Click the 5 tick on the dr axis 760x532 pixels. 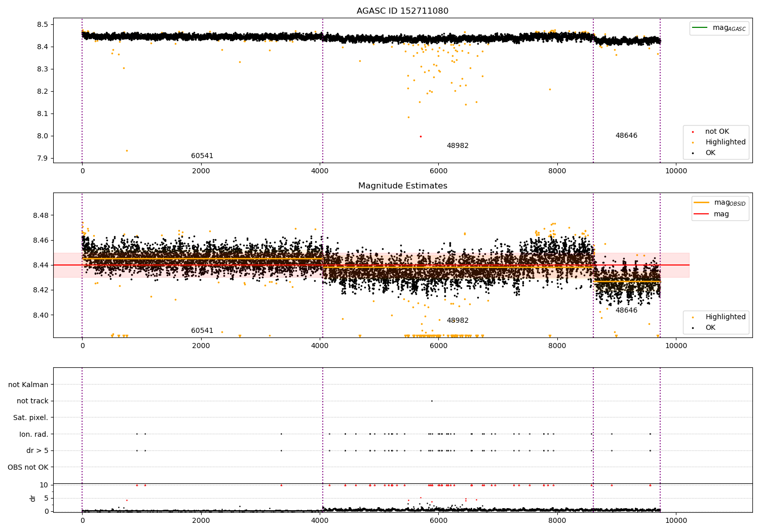pos(46,498)
